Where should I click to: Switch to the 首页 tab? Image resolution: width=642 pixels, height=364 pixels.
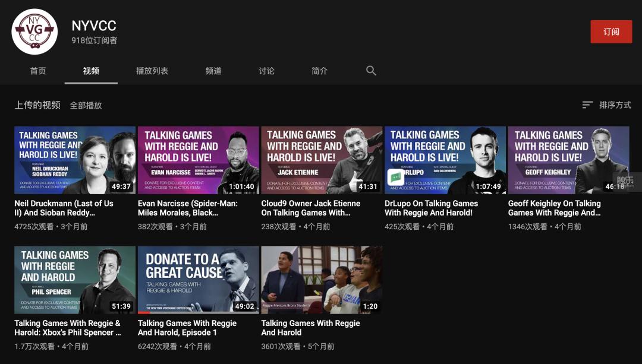tap(38, 71)
